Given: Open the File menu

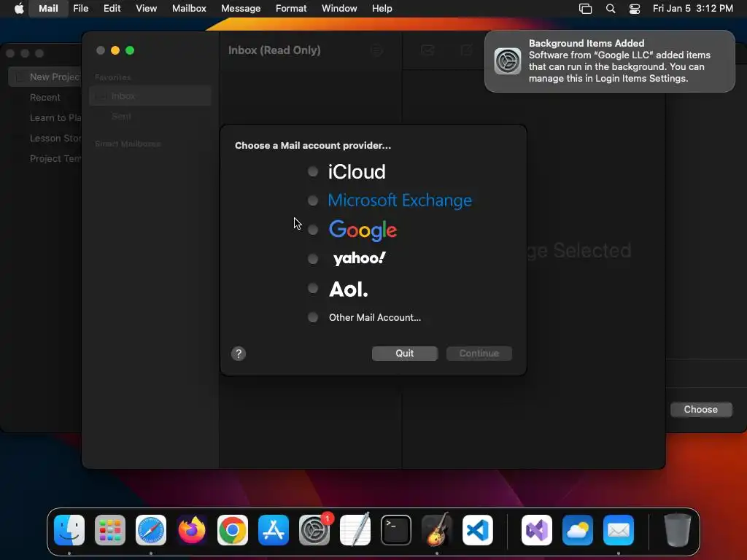Looking at the screenshot, I should point(80,9).
